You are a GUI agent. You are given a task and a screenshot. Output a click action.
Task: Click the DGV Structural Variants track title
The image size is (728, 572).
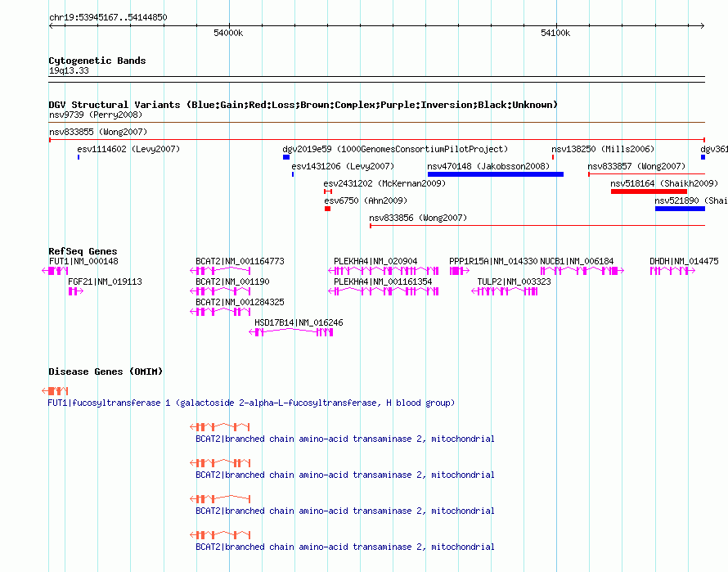click(303, 105)
